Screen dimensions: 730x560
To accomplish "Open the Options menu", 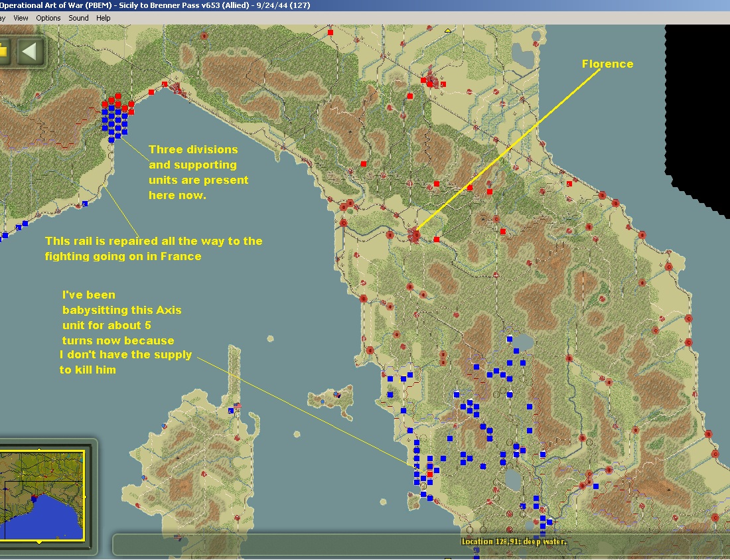I will tap(48, 18).
